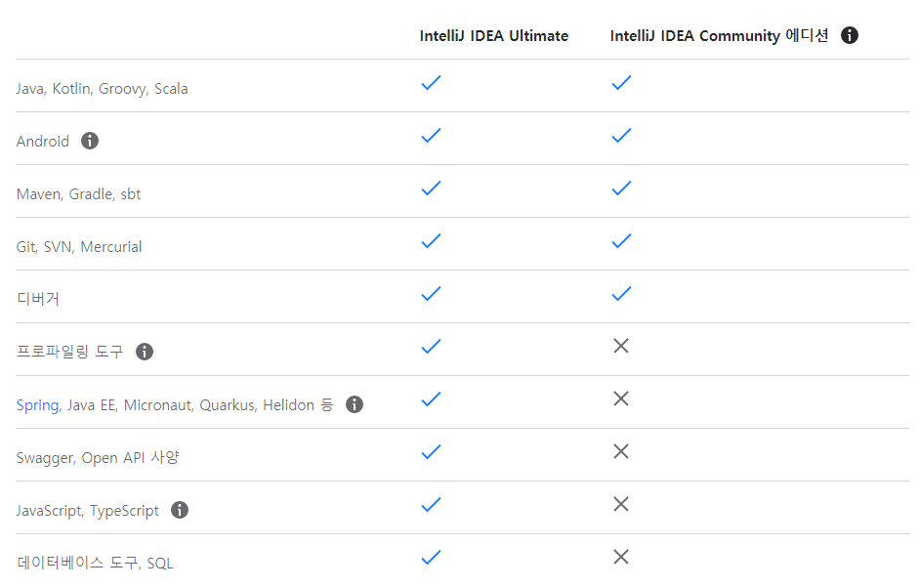
Task: Open the info icon after Helidon 등
Action: pos(355,404)
